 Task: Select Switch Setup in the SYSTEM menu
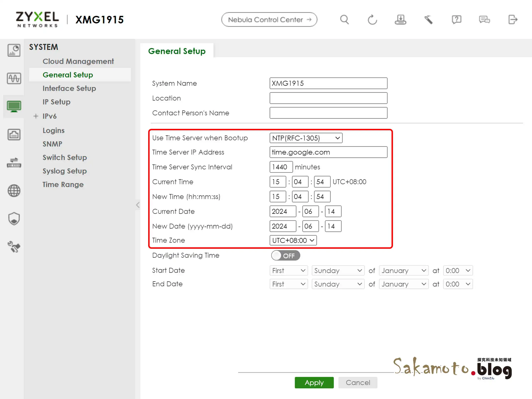pyautogui.click(x=65, y=158)
